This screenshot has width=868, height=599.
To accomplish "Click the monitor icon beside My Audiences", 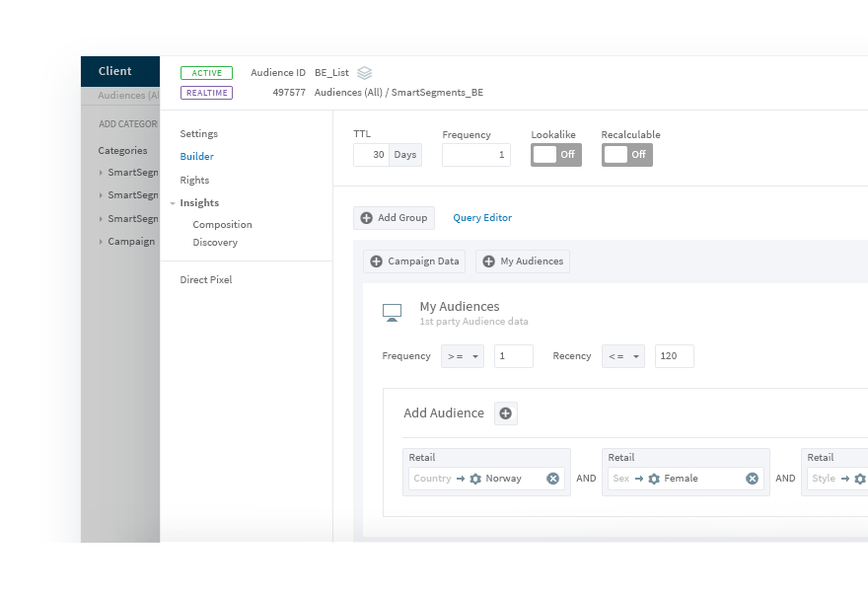I will 392,312.
